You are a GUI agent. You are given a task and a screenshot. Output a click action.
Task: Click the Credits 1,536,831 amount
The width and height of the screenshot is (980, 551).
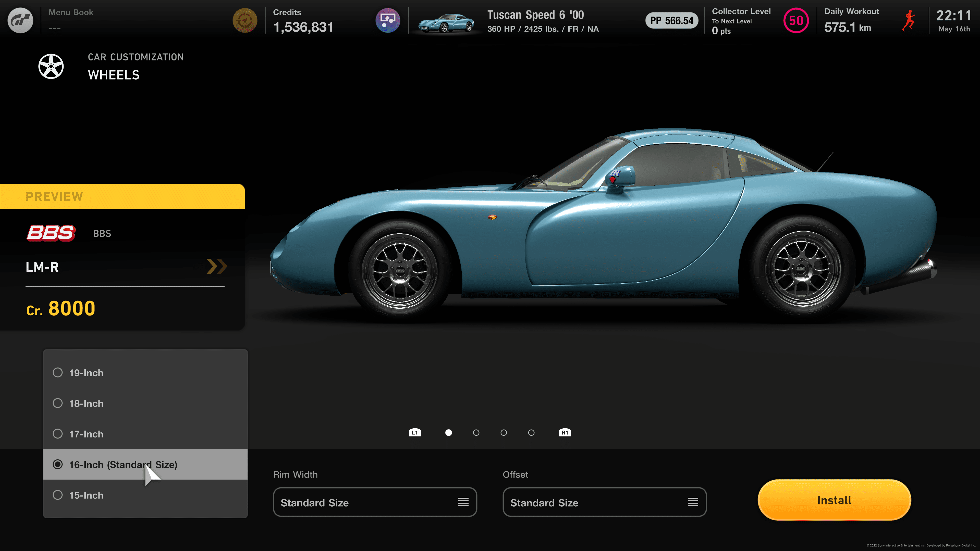coord(303,27)
